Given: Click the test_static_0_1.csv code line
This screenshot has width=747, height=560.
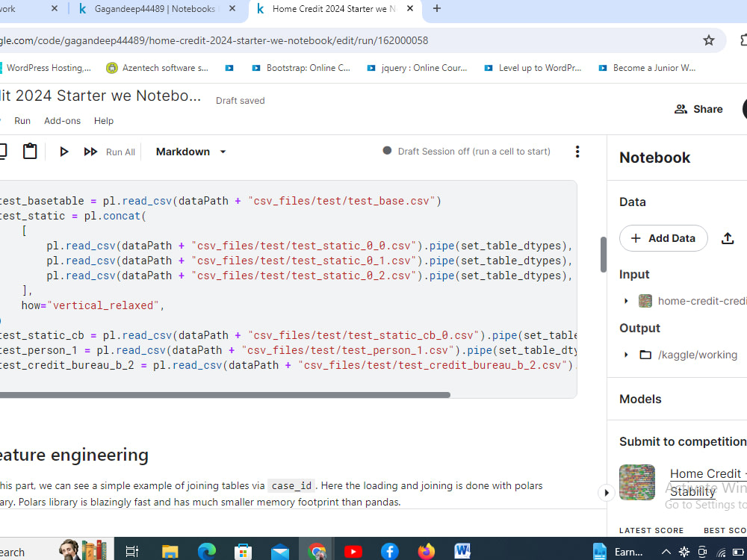Looking at the screenshot, I should [x=309, y=261].
